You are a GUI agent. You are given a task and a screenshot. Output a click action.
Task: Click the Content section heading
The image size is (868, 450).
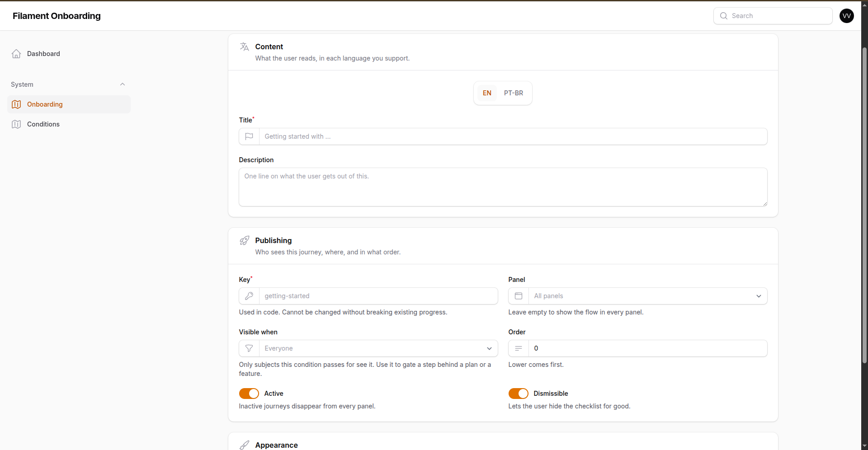(x=269, y=47)
